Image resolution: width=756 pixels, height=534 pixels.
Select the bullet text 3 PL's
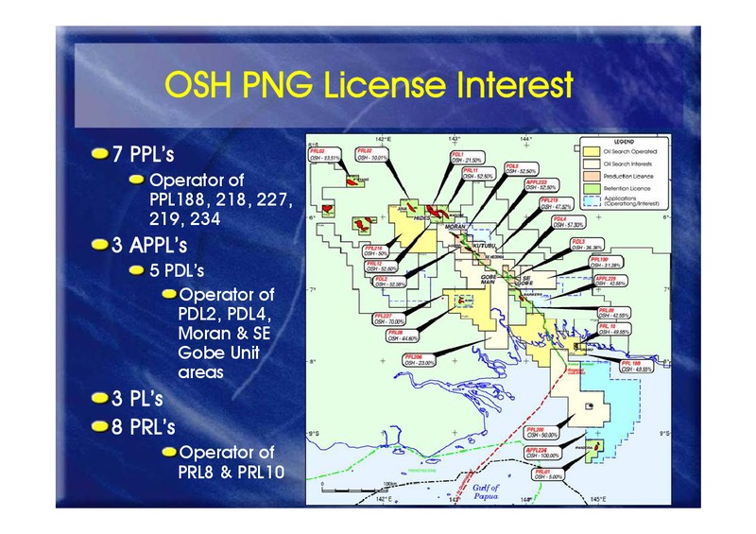(137, 399)
